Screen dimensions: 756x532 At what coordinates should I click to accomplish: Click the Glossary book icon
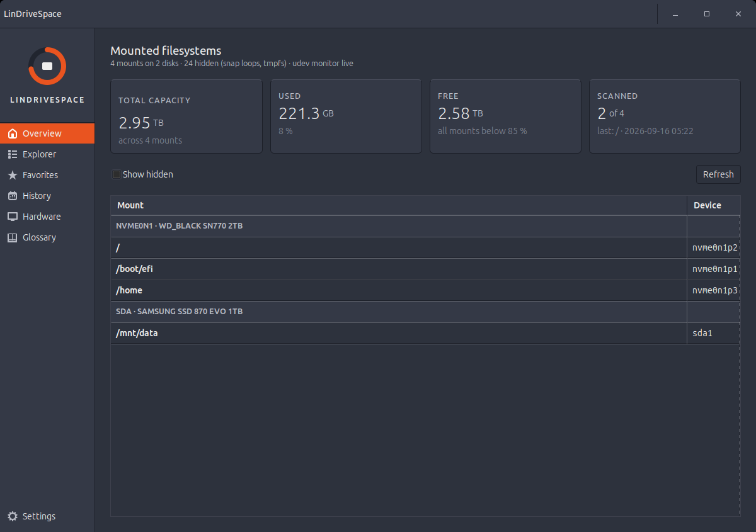pos(12,237)
